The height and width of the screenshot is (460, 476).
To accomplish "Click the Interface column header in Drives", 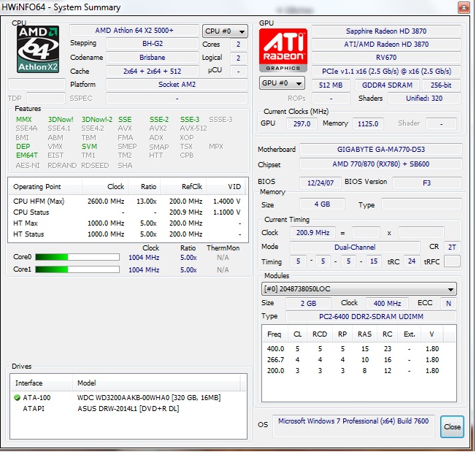I will click(x=29, y=383).
